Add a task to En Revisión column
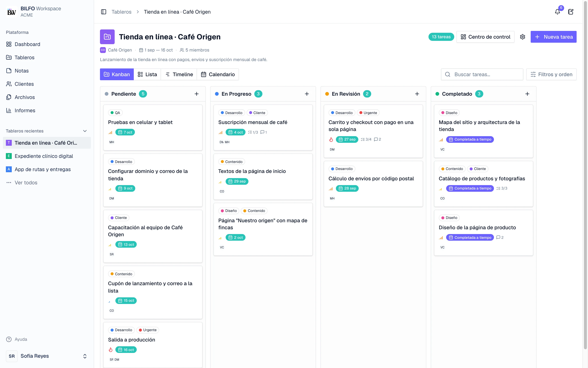Screen dimensions: 588x368 [x=417, y=94]
